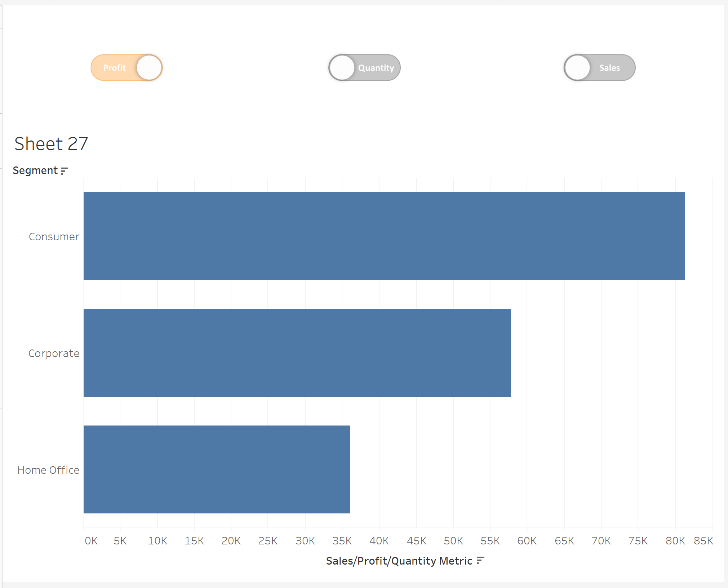Click the 80K axis tick label
This screenshot has height=588, width=728.
(675, 541)
